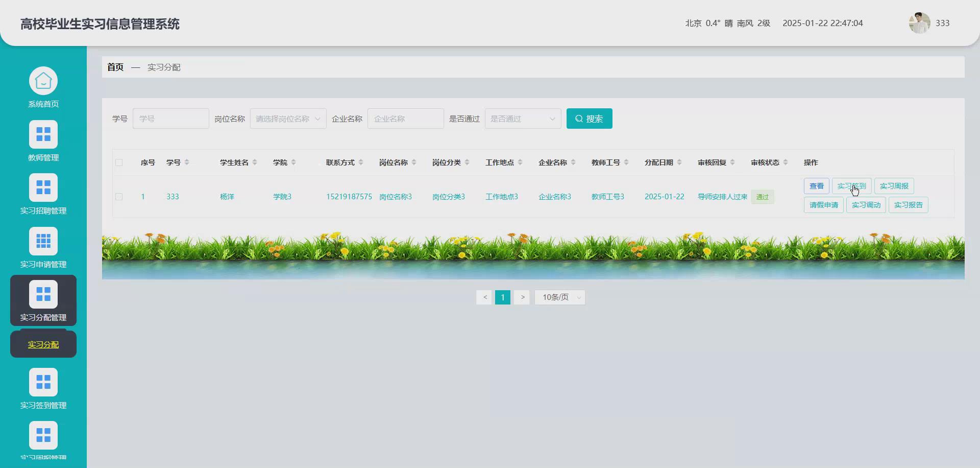Select the 实习分配管理 sidebar icon
The width and height of the screenshot is (980, 468).
click(x=43, y=294)
